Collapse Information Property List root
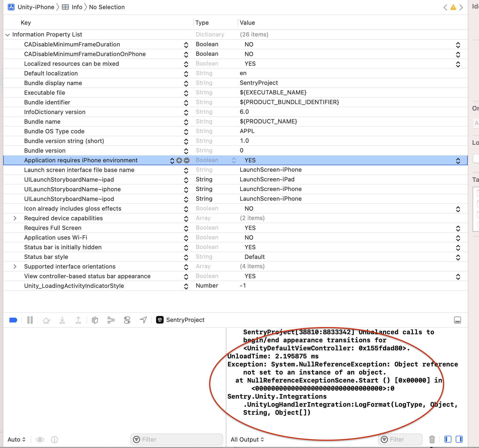This screenshot has width=479, height=448. [8, 35]
